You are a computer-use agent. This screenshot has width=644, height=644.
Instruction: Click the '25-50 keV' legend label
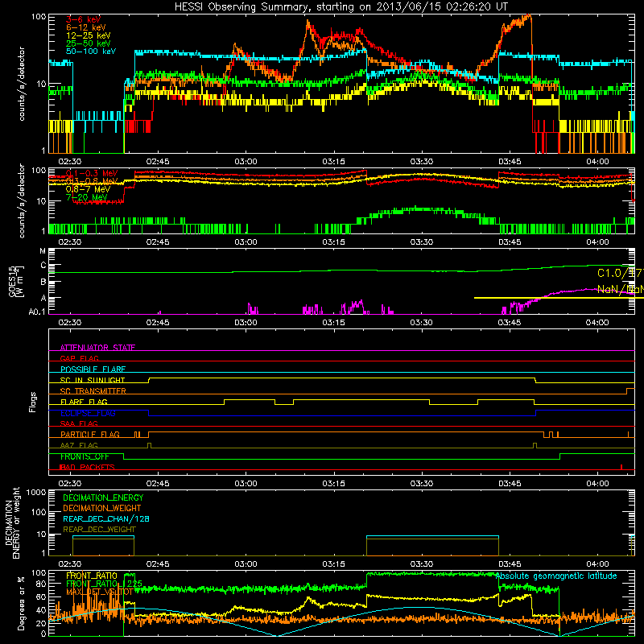coord(88,43)
